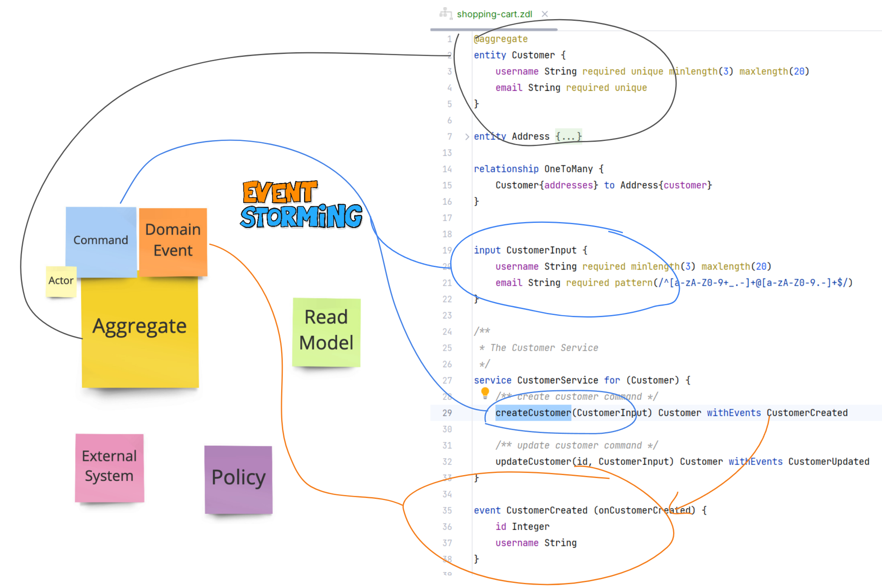Click line number 29 in the gutter

click(447, 412)
